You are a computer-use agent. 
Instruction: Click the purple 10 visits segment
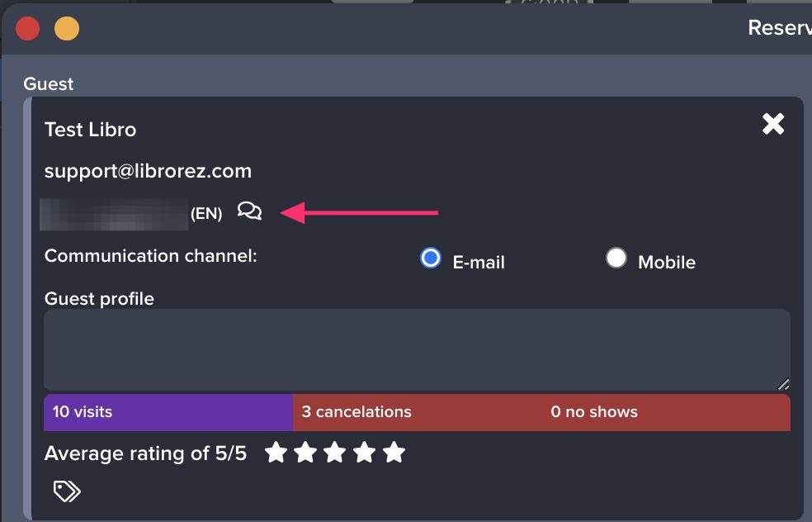(x=168, y=412)
